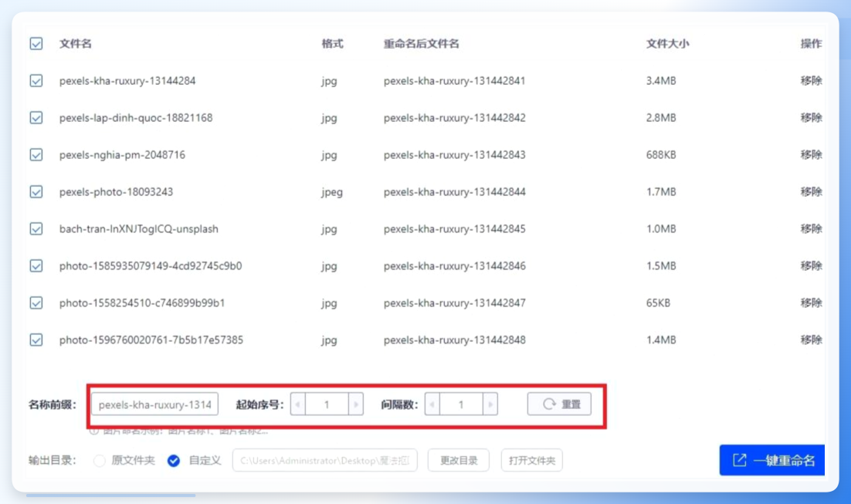The image size is (851, 504).
Task: Select renamed file name pexels-kha-ruxury-131442841
Action: coord(454,81)
